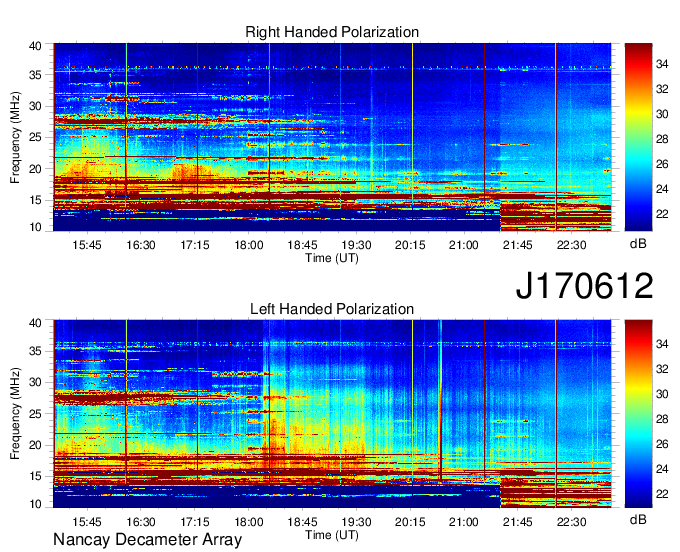This screenshot has width=680, height=552.
Task: Pick the 21:45 tick on Left Handed time axis
Action: (517, 522)
